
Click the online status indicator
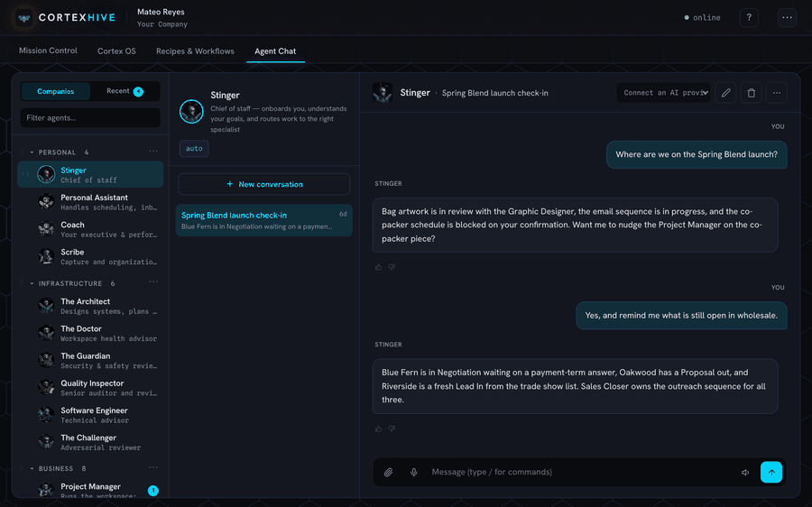coord(703,18)
